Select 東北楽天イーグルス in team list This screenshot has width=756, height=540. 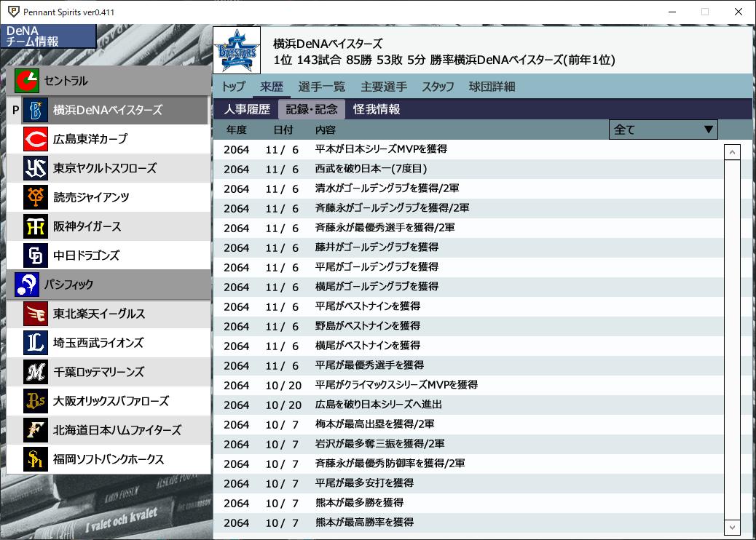(109, 314)
